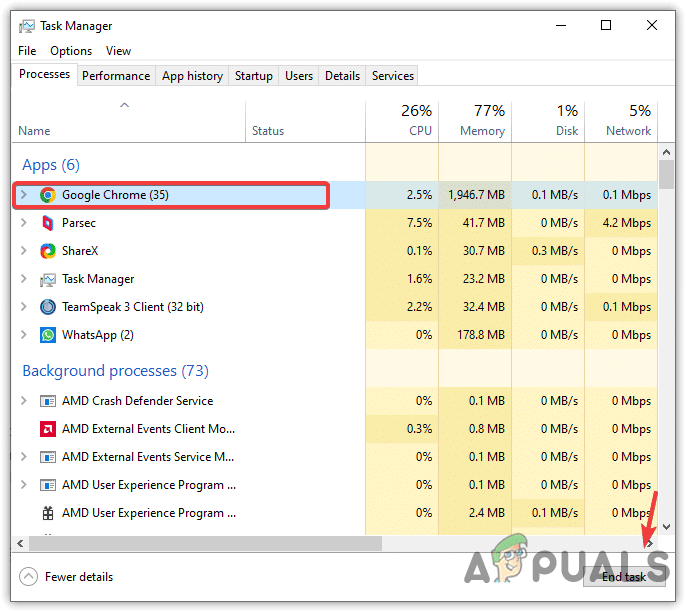Click the Parsec app icon

[48, 223]
